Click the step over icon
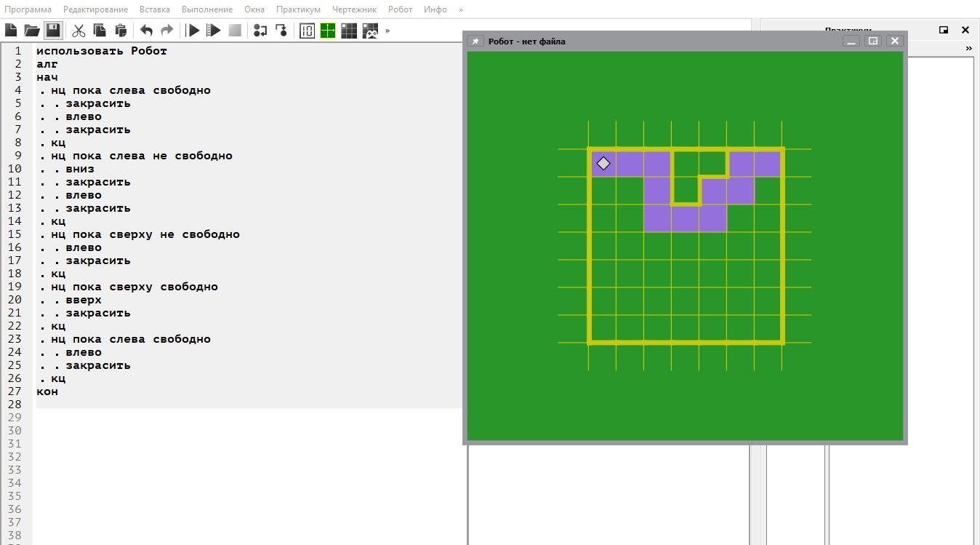980x545 pixels. [x=260, y=31]
